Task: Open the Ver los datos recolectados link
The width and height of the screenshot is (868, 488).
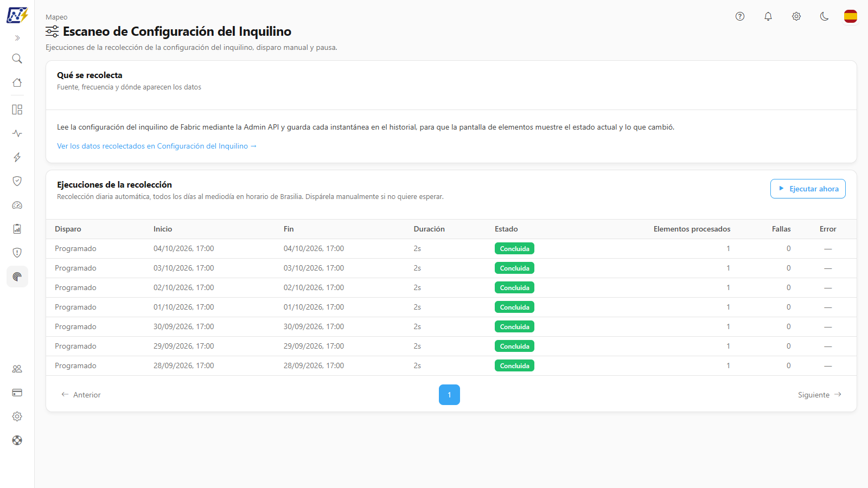Action: (x=157, y=146)
